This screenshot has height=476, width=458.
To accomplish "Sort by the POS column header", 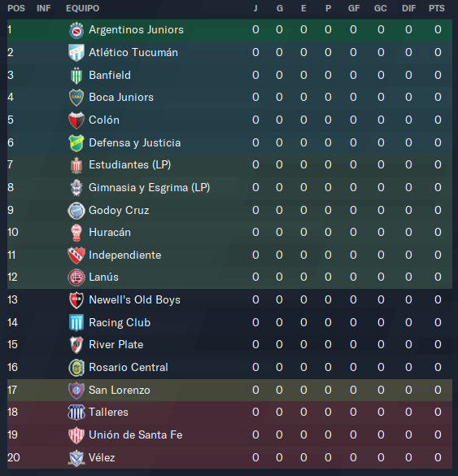I will (x=16, y=8).
